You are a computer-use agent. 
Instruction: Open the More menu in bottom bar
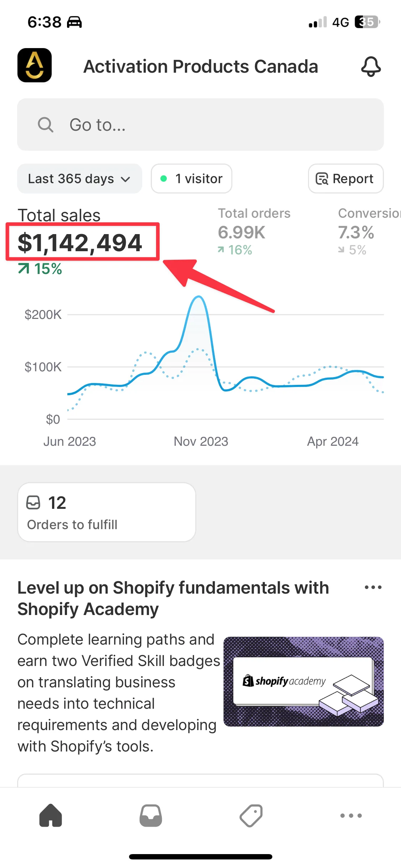tap(351, 815)
